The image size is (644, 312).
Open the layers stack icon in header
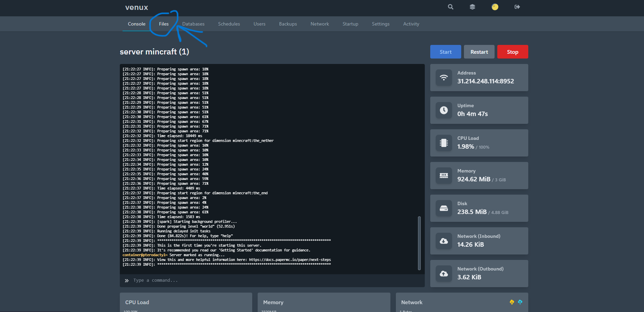472,7
